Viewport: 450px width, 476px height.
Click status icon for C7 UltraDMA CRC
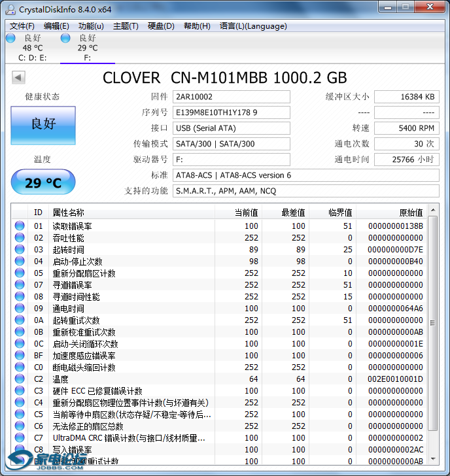(20, 438)
